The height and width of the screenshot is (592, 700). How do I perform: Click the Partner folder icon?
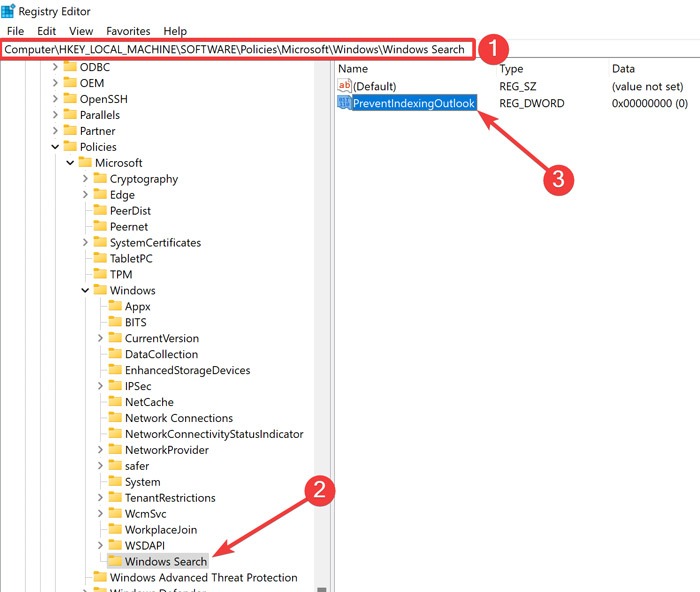[70, 130]
